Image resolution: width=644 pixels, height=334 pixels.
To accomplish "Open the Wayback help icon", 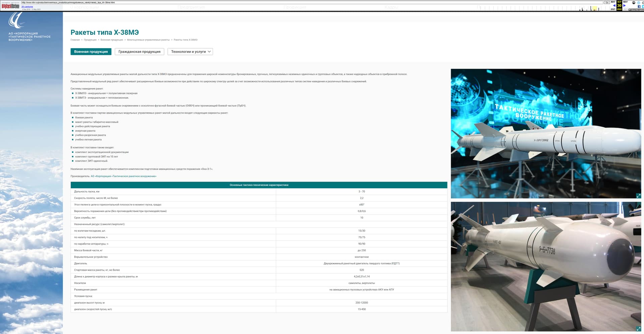I will point(638,3).
